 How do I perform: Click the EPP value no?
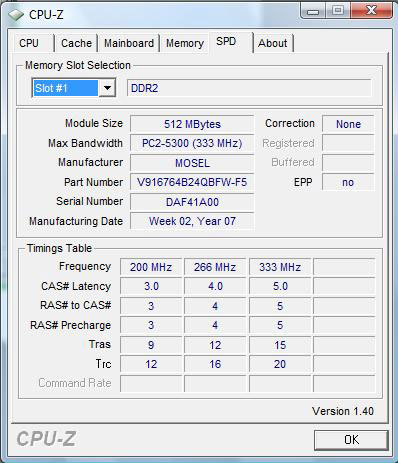[x=348, y=182]
